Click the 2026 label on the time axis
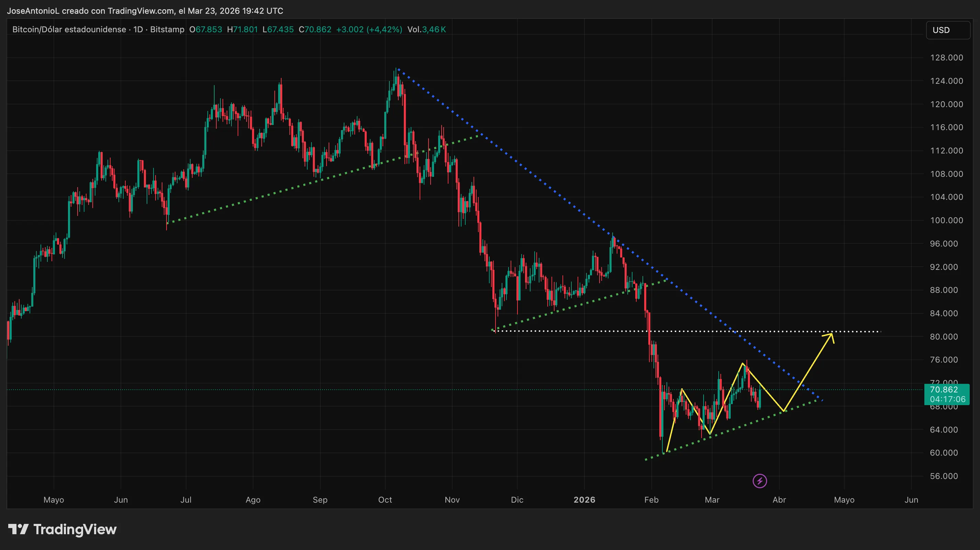This screenshot has height=550, width=980. (585, 500)
